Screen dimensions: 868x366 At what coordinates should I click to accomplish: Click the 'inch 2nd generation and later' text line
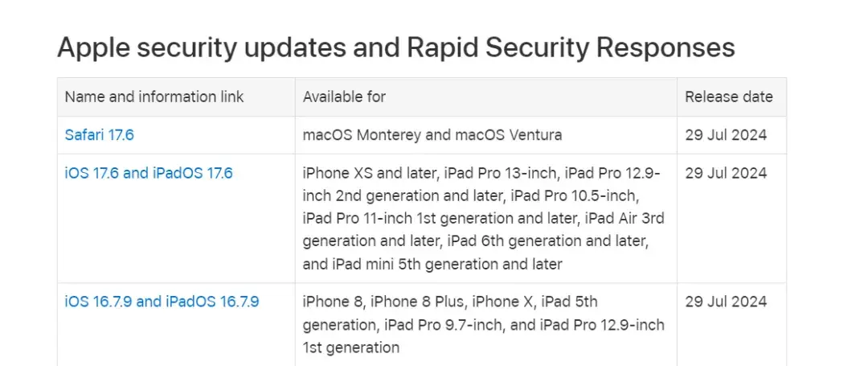click(403, 196)
